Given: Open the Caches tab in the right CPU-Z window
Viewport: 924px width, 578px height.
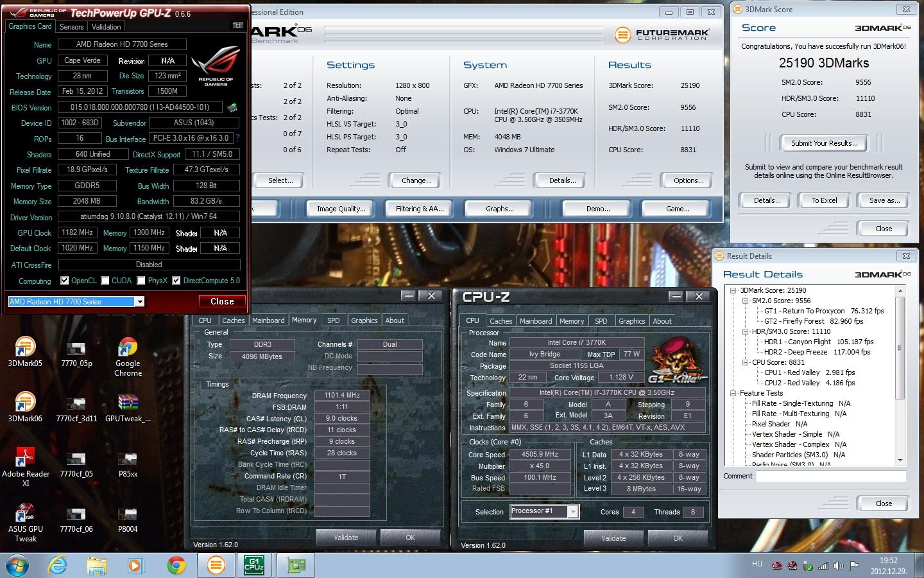Looking at the screenshot, I should 501,320.
